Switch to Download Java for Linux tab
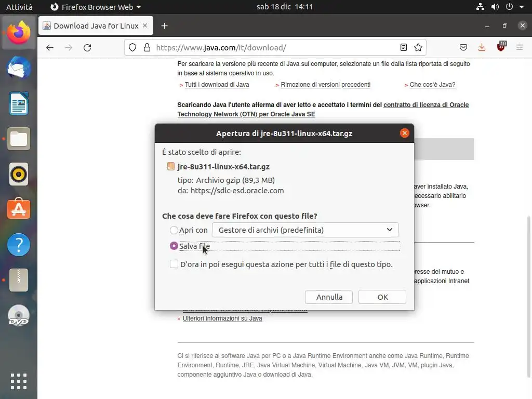Viewport: 532px width, 399px height. coord(96,26)
